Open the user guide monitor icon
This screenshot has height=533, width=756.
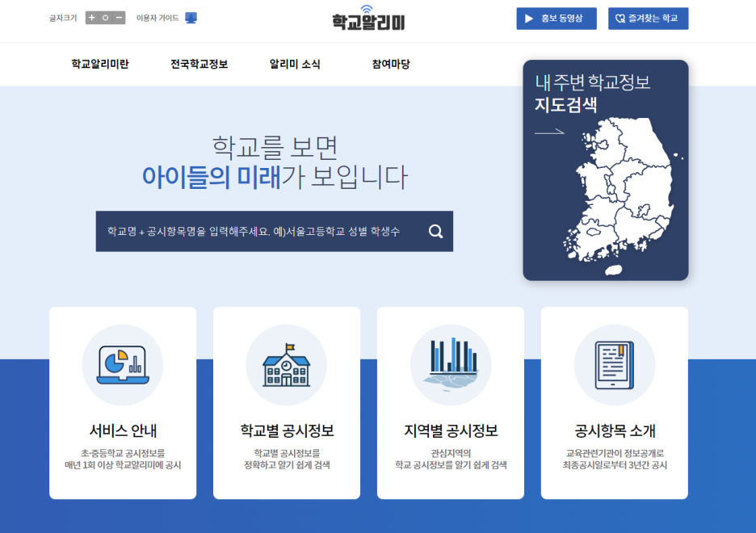[191, 18]
